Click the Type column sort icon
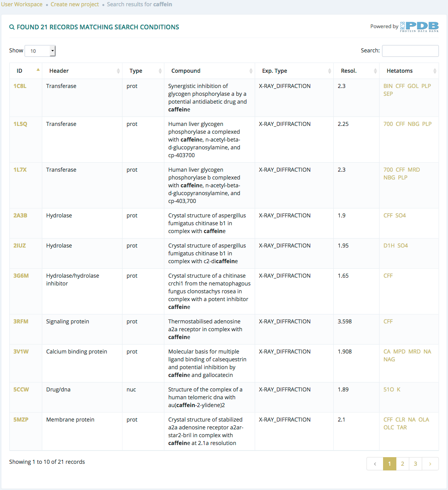 [160, 71]
